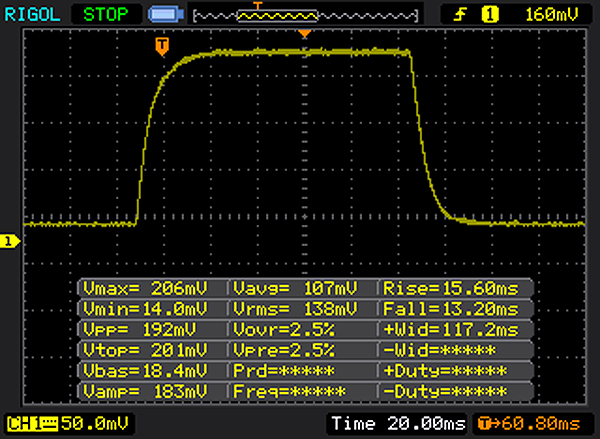
Task: Click the Vavg= 107mV measurement
Action: 295,288
